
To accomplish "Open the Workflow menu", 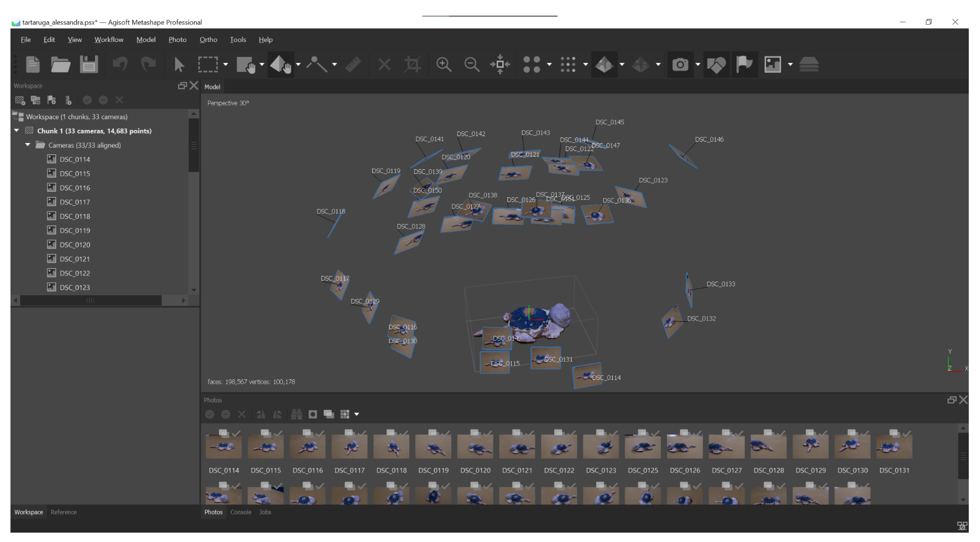I will [109, 40].
